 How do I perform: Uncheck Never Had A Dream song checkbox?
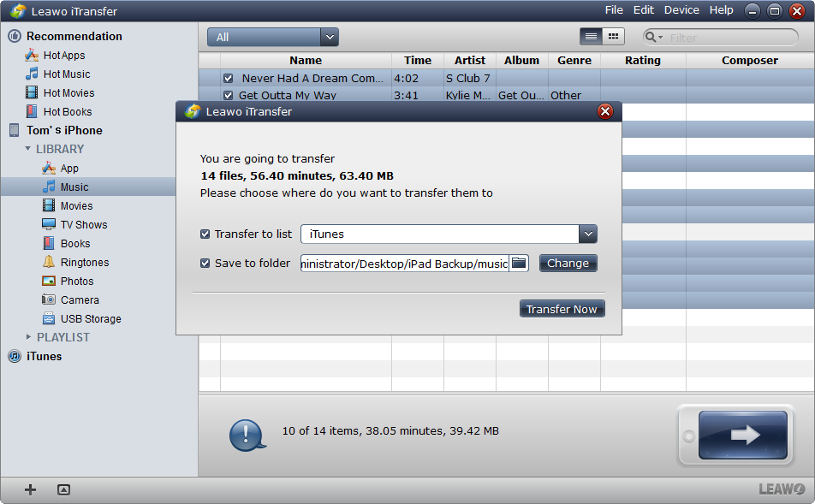point(229,79)
